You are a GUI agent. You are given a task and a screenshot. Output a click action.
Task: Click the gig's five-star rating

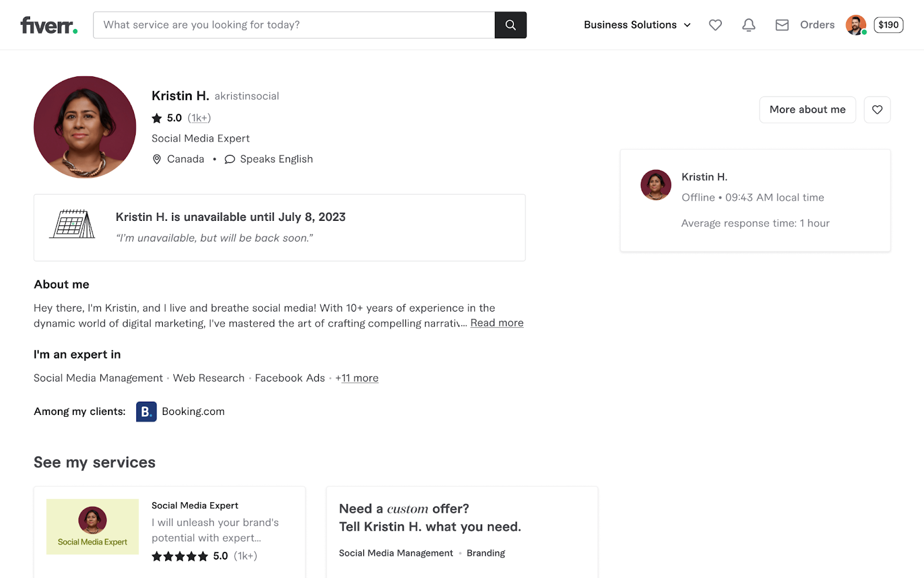(x=180, y=556)
